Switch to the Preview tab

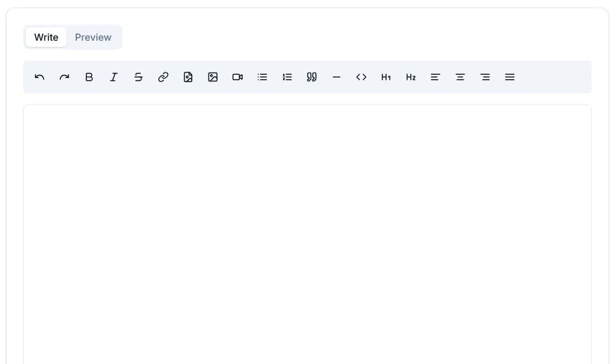tap(93, 37)
